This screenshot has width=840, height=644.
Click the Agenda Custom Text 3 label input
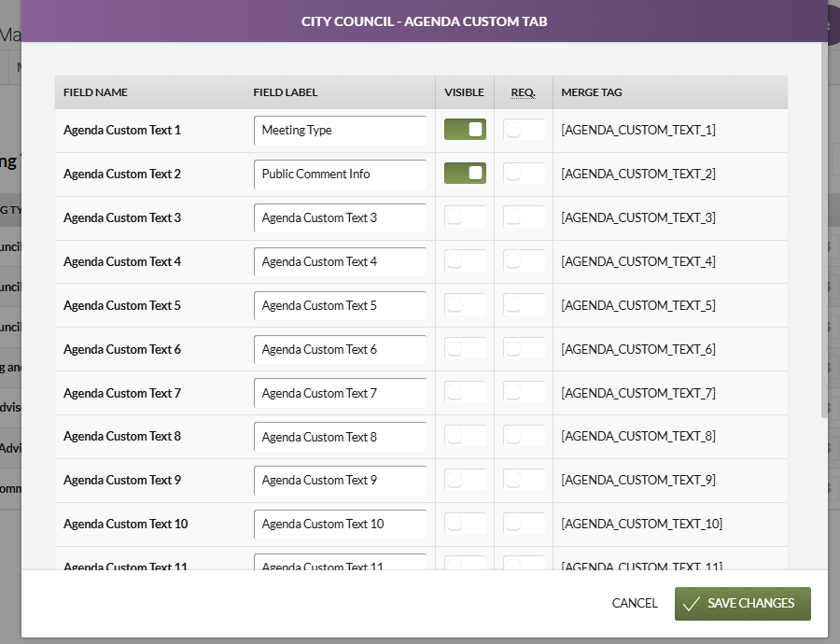(340, 218)
